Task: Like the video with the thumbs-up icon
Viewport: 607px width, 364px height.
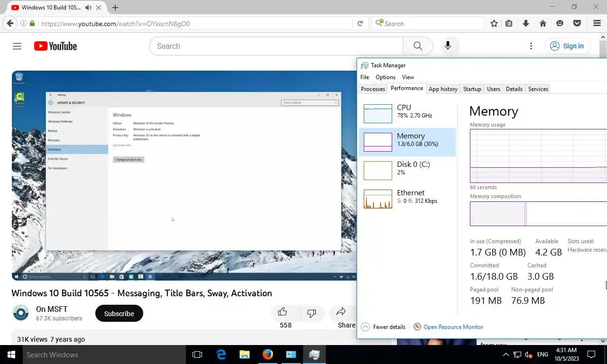Action: pos(283,312)
